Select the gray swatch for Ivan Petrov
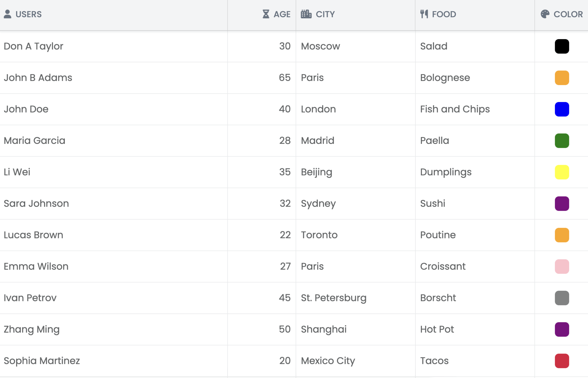This screenshot has width=588, height=378. 562,298
